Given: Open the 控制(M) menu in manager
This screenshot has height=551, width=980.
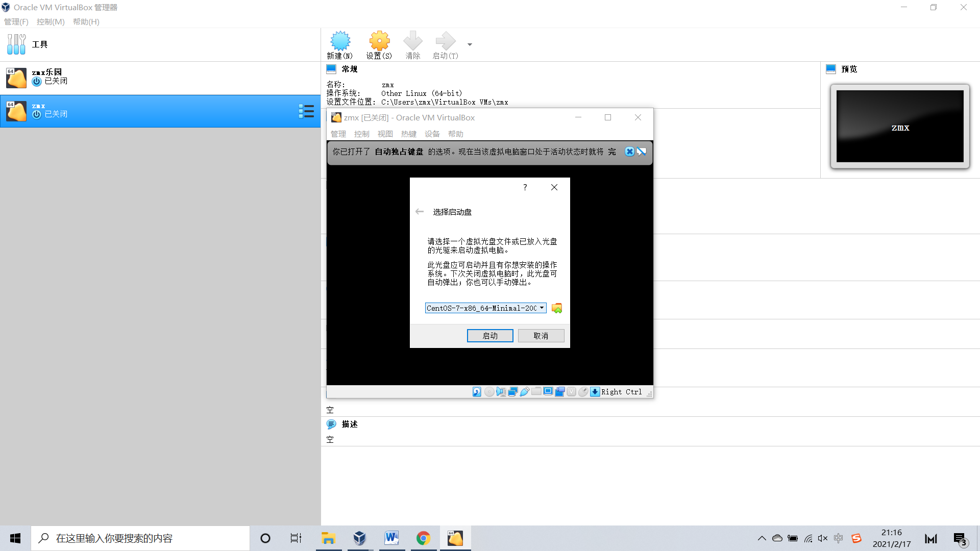Looking at the screenshot, I should (51, 22).
